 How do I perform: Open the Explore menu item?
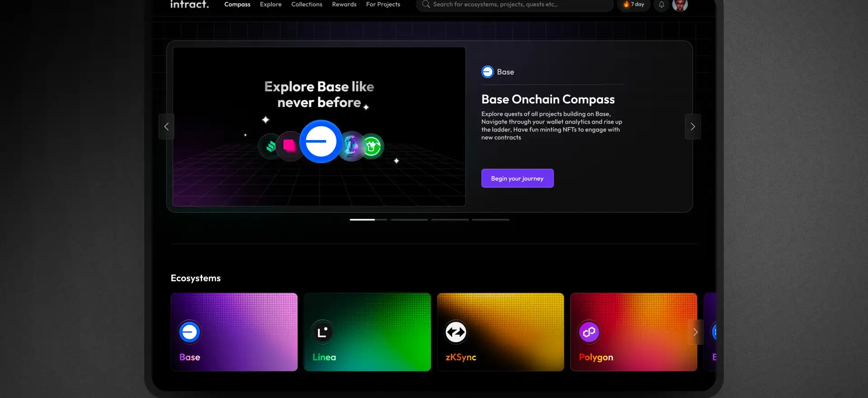[x=270, y=5]
